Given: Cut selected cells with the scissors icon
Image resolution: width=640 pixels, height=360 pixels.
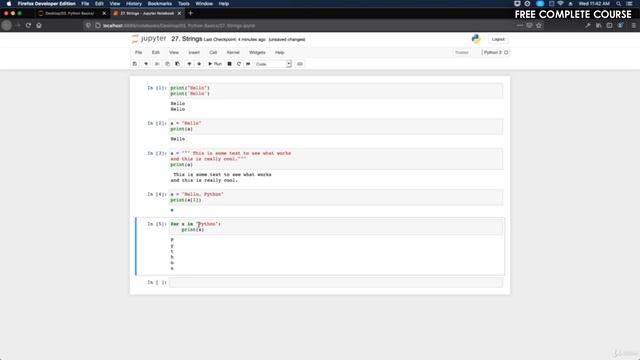Looking at the screenshot, I should click(157, 64).
